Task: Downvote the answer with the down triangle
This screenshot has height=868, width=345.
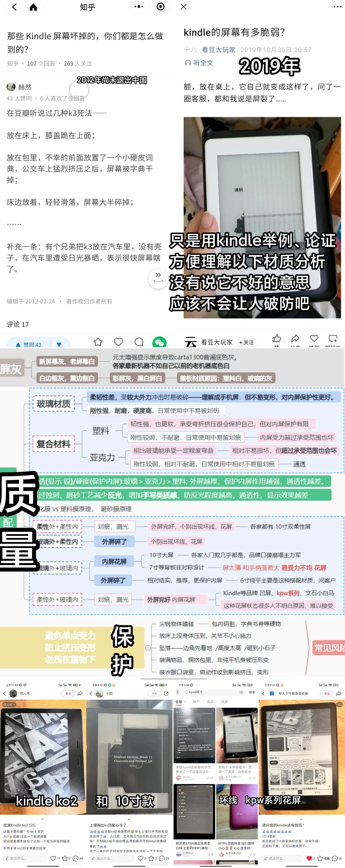Action: click(x=59, y=344)
